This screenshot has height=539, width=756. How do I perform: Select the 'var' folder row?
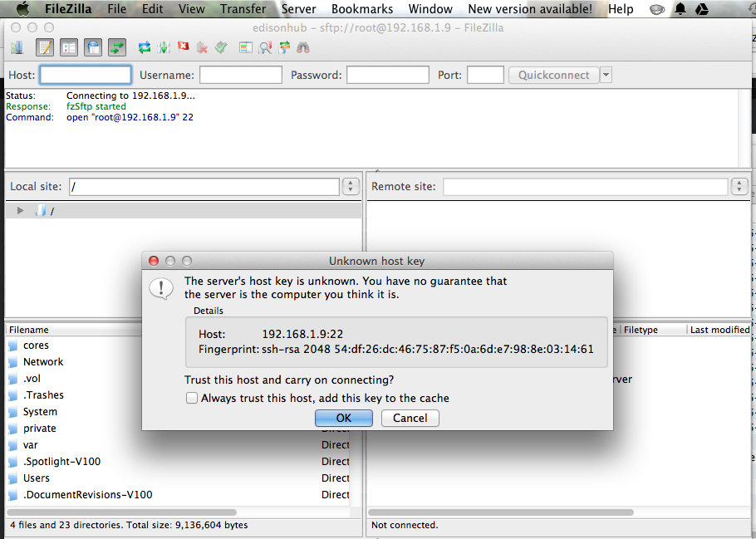[179, 445]
